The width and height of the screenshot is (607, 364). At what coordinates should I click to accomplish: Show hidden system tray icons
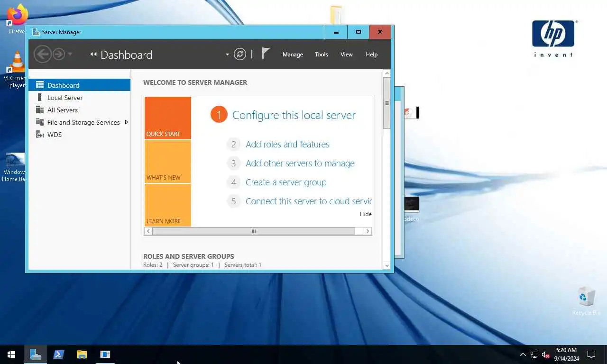pyautogui.click(x=523, y=355)
